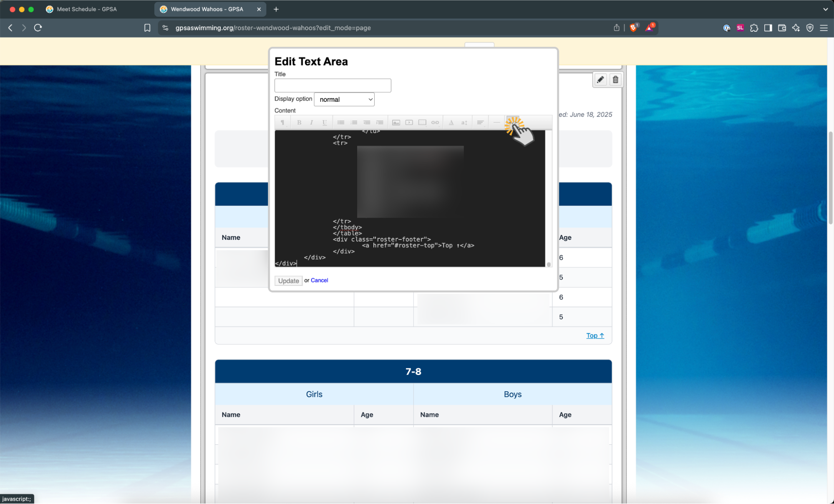Click the Title input field
The width and height of the screenshot is (834, 504).
[333, 86]
